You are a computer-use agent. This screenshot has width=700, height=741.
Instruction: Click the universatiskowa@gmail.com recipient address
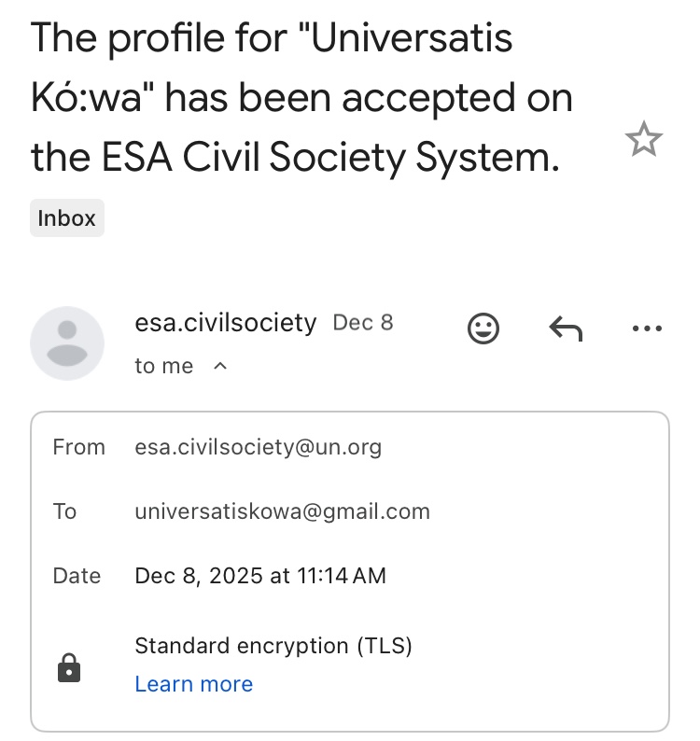[282, 511]
